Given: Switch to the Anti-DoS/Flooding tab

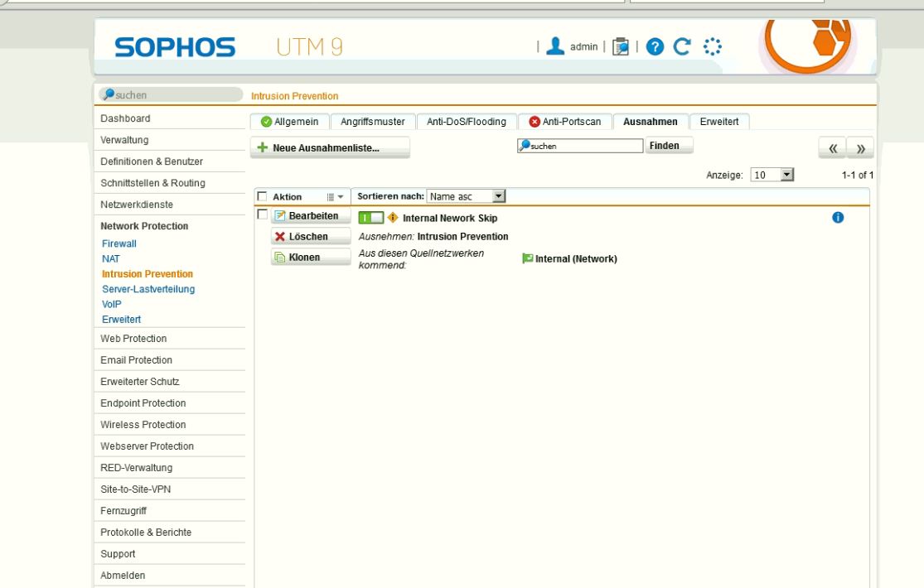Looking at the screenshot, I should click(x=466, y=122).
